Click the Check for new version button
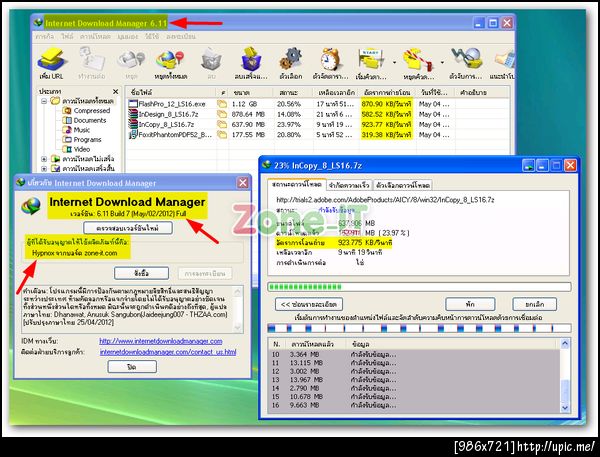 (x=128, y=228)
